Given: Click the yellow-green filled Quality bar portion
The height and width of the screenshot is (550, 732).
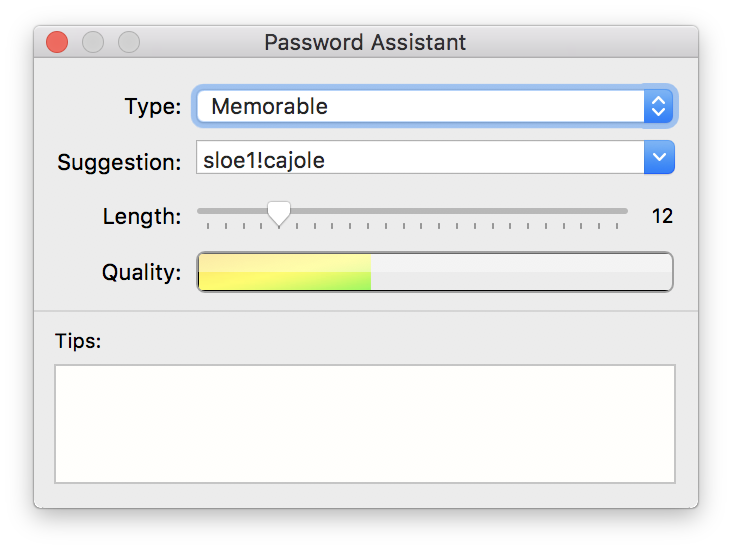Looking at the screenshot, I should 285,272.
